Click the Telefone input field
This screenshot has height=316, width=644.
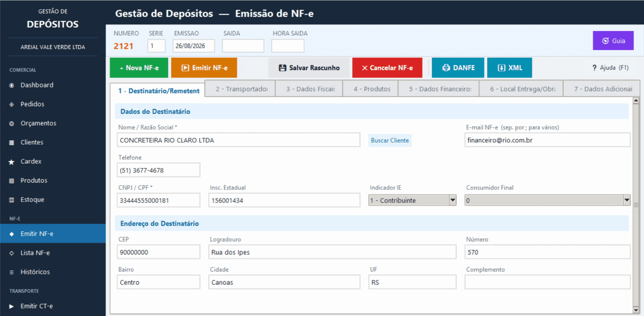tap(158, 170)
